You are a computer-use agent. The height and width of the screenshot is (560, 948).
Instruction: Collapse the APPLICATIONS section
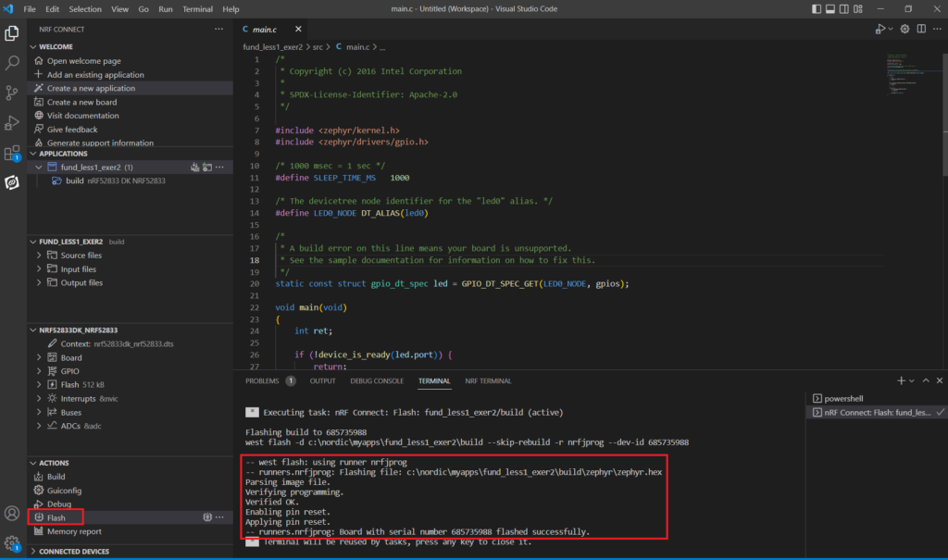click(x=33, y=154)
